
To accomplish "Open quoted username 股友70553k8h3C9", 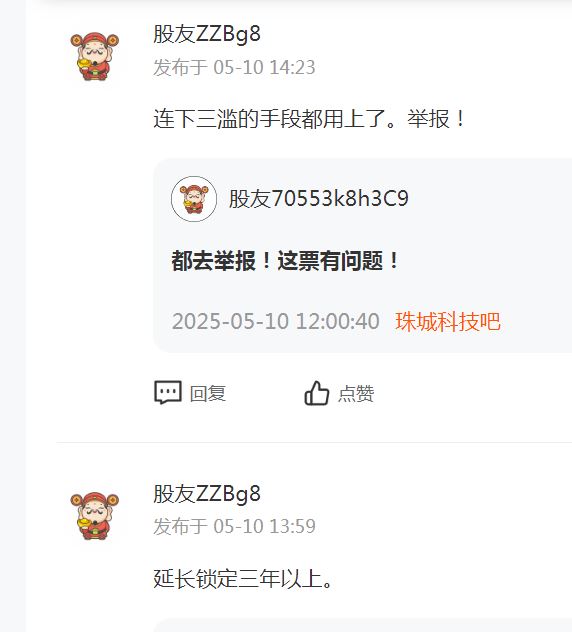I will tap(319, 198).
